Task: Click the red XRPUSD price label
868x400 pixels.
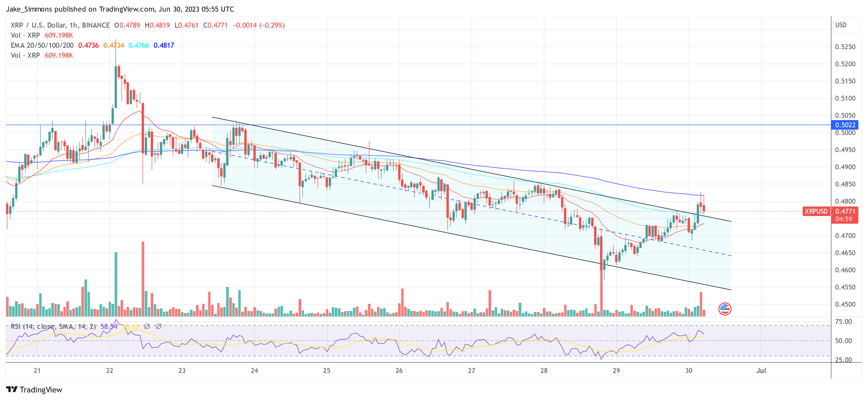Action: (816, 211)
